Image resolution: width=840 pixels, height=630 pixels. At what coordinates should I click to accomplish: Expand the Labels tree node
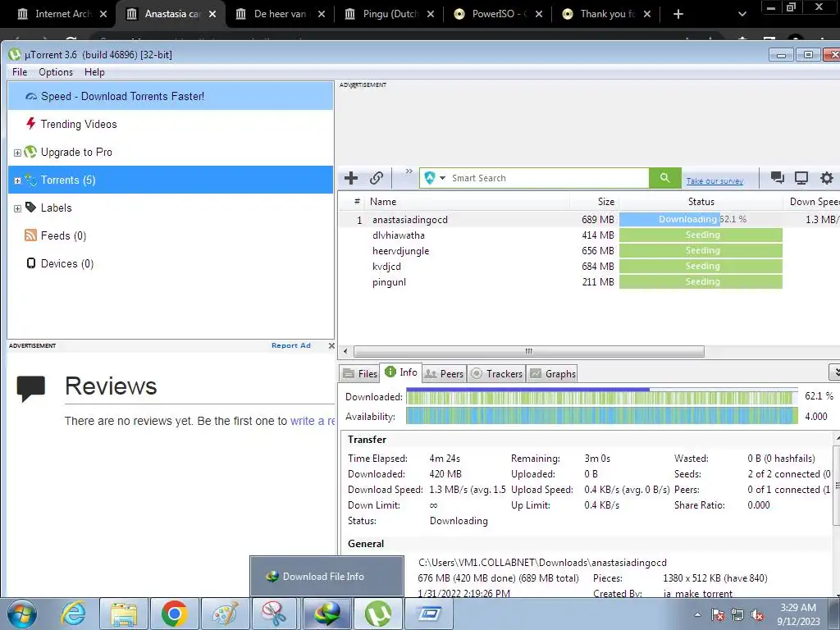[17, 208]
